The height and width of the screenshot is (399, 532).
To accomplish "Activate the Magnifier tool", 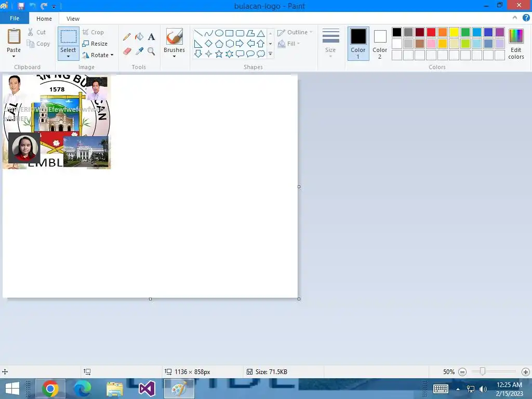I will pos(151,51).
